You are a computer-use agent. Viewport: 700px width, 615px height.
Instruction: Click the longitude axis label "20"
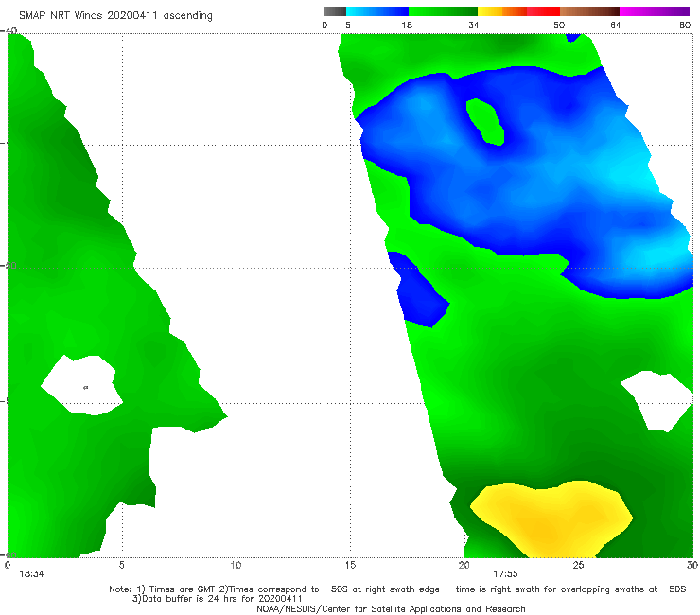tap(464, 566)
